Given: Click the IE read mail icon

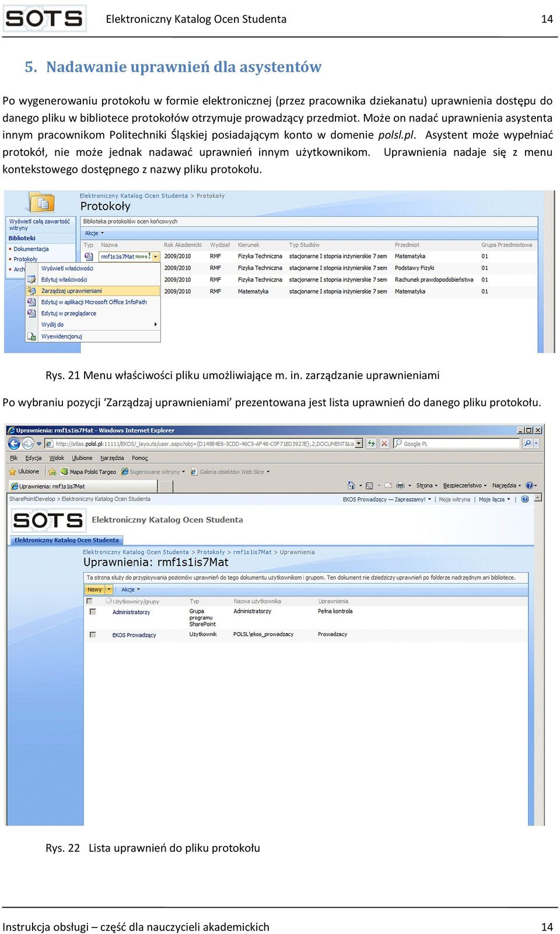Looking at the screenshot, I should pos(387,486).
